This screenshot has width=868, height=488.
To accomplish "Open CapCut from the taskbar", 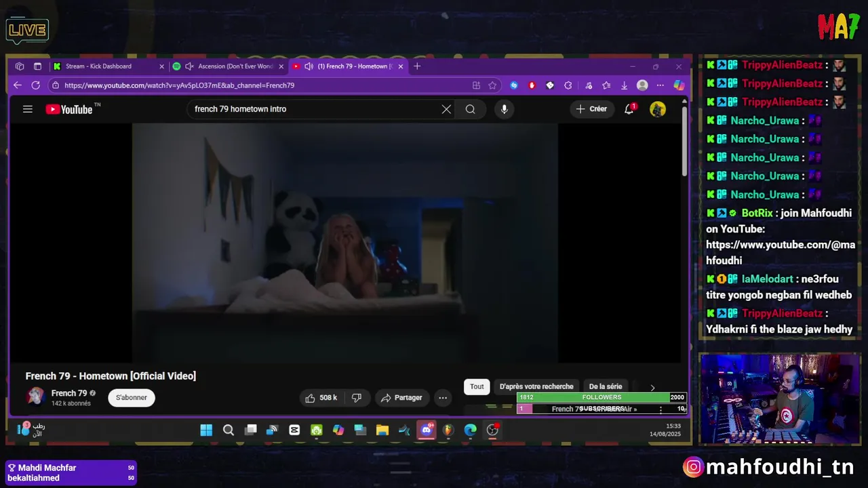I will [294, 430].
